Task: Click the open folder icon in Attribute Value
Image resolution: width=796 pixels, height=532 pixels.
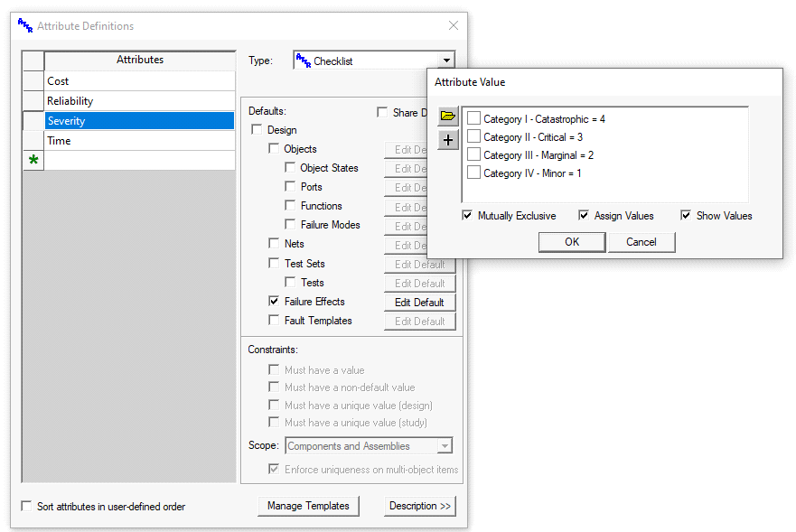Action: (x=448, y=117)
